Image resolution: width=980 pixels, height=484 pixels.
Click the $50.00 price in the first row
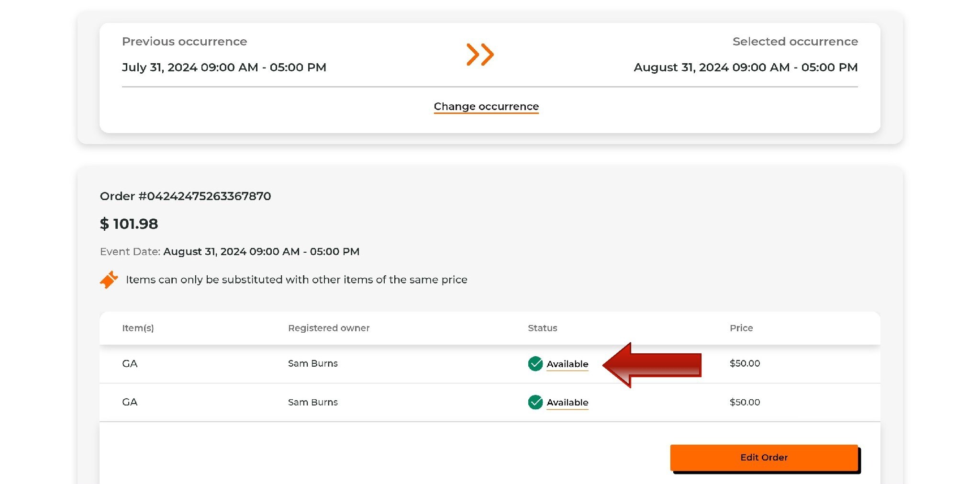tap(745, 364)
